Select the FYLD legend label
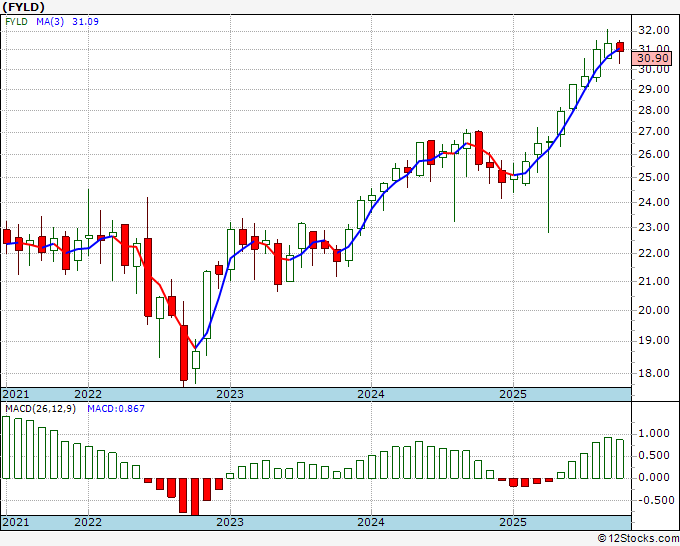The image size is (680, 546). (x=16, y=22)
